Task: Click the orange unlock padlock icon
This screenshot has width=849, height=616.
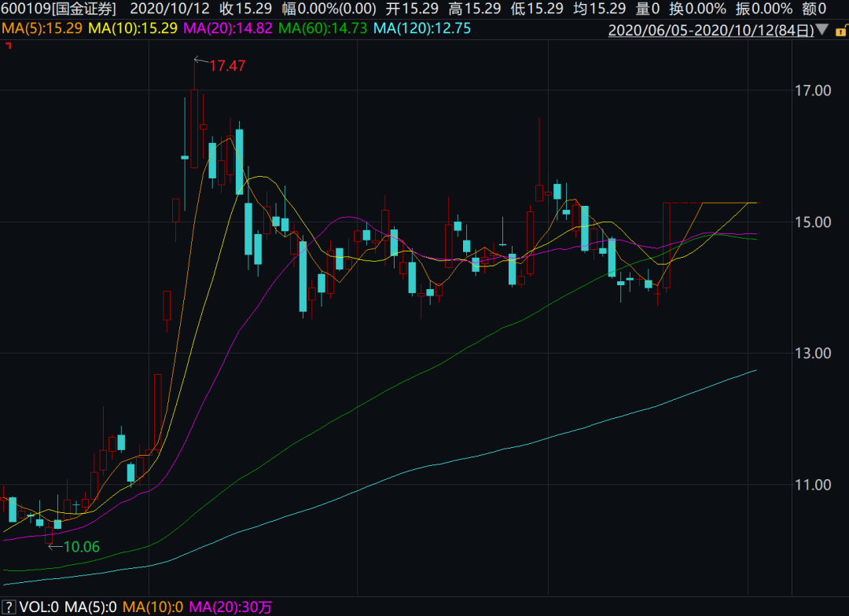Action: (x=840, y=30)
